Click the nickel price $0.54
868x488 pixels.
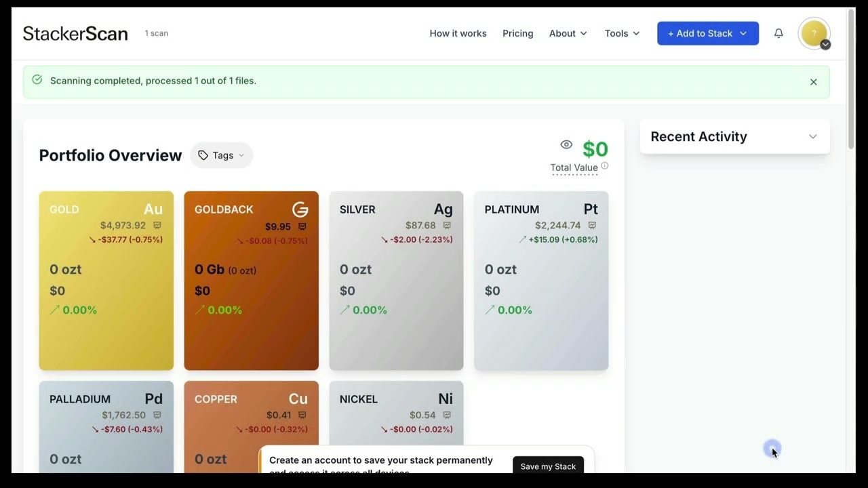(422, 415)
